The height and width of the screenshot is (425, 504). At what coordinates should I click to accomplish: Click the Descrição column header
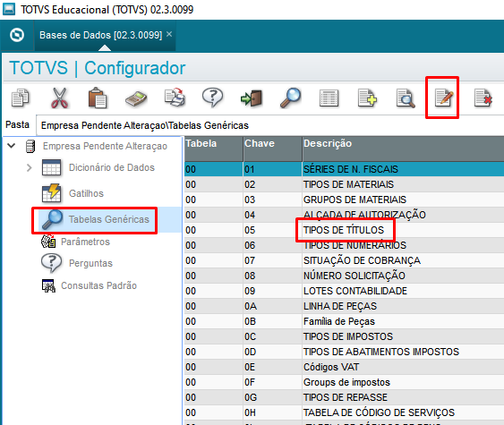[403, 149]
